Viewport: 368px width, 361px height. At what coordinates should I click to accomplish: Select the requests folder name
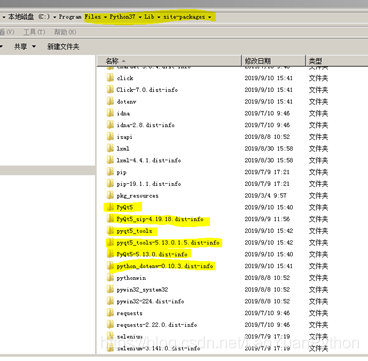pyautogui.click(x=129, y=313)
